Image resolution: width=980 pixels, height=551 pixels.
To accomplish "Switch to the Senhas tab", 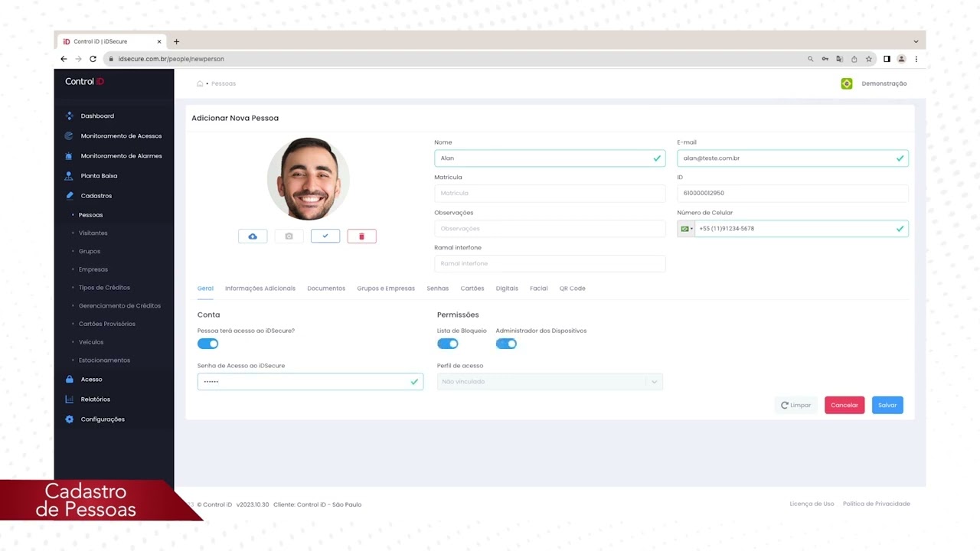I will (438, 289).
